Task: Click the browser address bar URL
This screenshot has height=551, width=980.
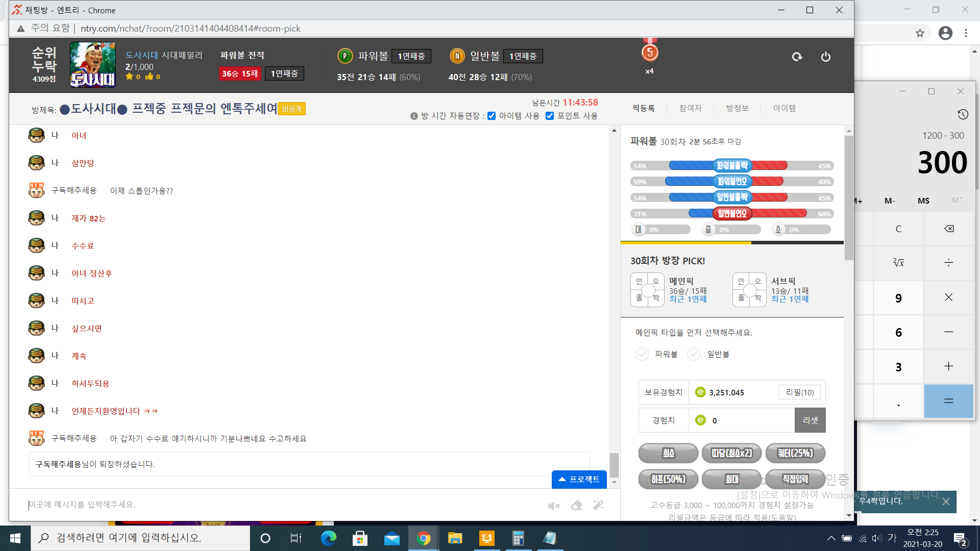Action: click(x=190, y=29)
